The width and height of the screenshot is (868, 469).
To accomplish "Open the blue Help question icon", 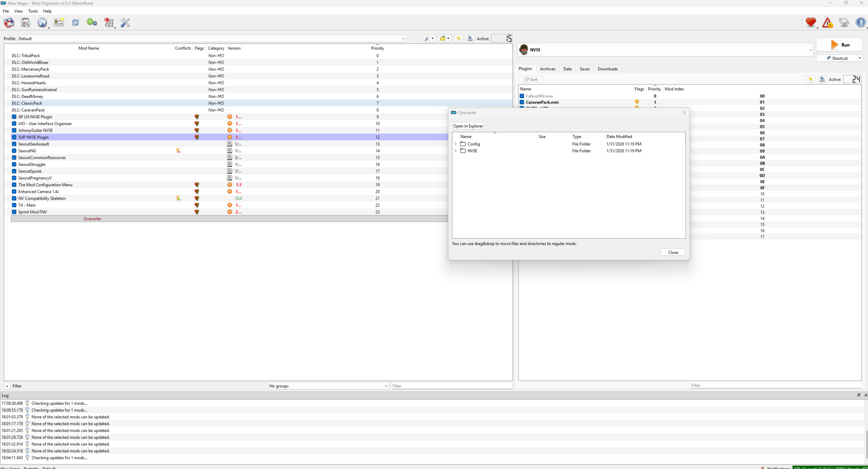I will coord(860,22).
